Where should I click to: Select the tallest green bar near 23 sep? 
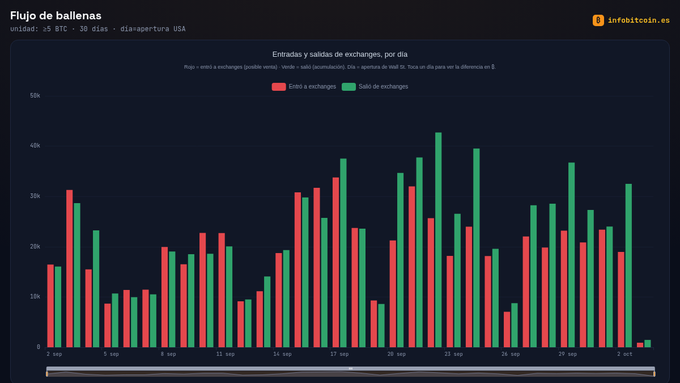[x=438, y=240]
